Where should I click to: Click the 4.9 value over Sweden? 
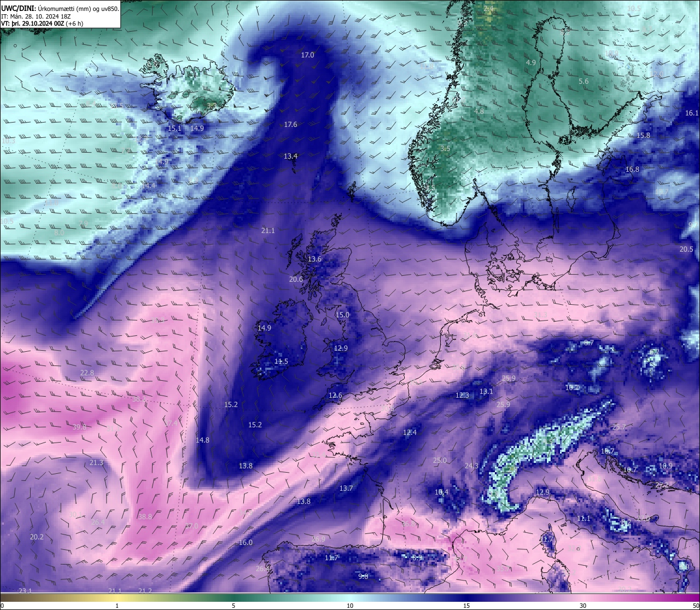(x=530, y=62)
